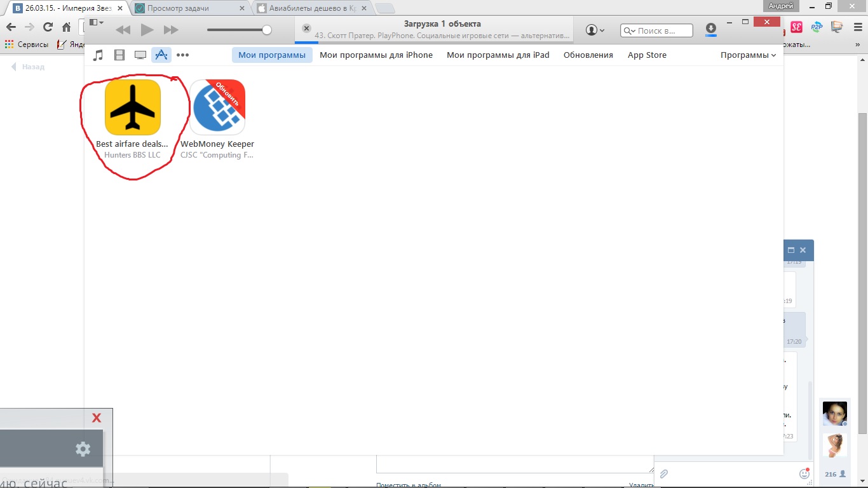Viewport: 868px width, 488px height.
Task: Attach a file with the VK paperclip icon
Action: (x=664, y=474)
